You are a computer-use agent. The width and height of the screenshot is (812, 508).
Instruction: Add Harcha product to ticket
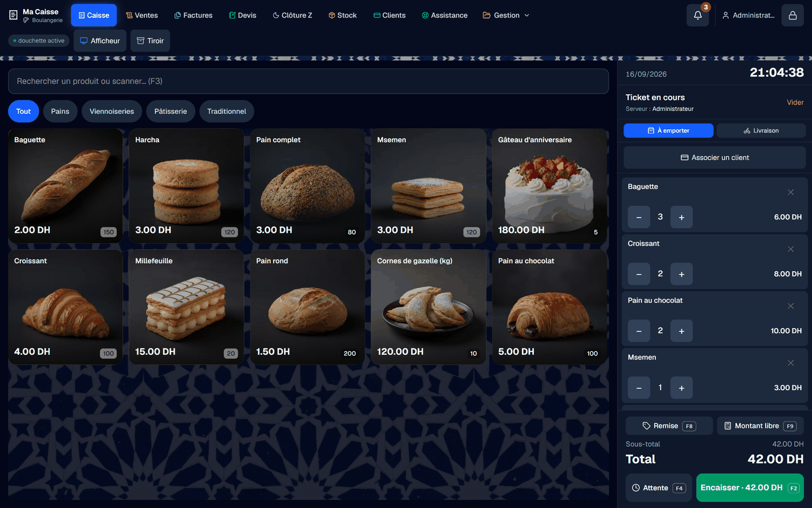(x=186, y=186)
